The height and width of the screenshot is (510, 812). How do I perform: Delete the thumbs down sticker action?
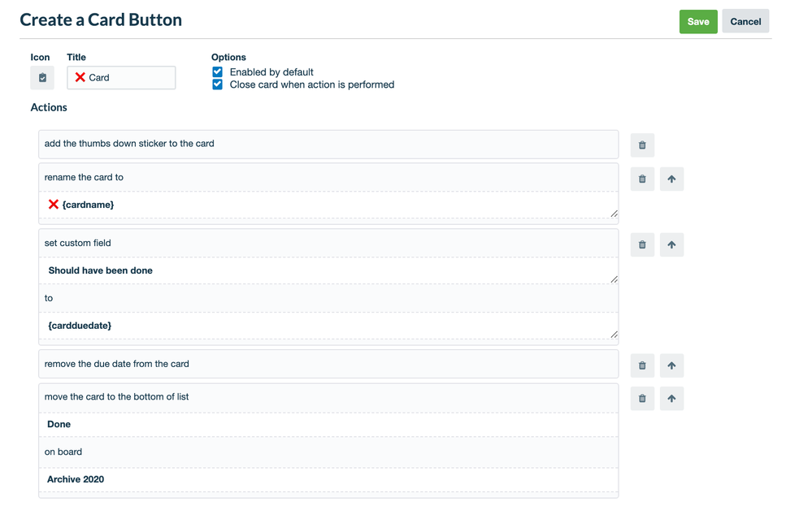642,145
